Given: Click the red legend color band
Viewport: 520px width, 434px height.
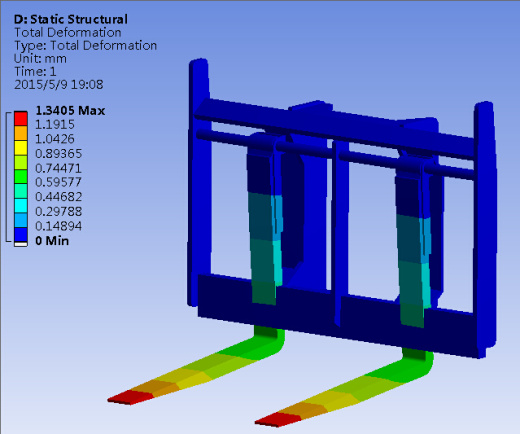Looking at the screenshot, I should (x=21, y=118).
